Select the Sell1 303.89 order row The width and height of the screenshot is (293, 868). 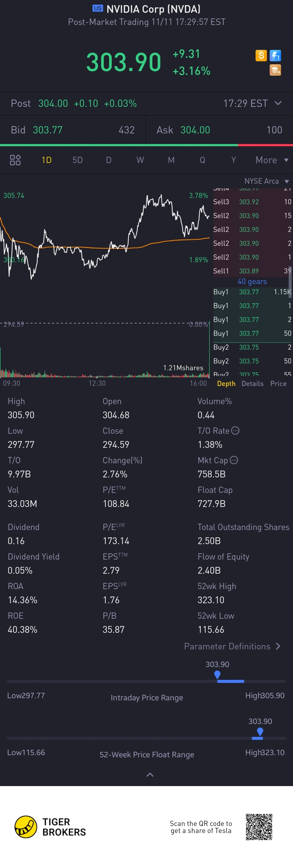point(252,271)
